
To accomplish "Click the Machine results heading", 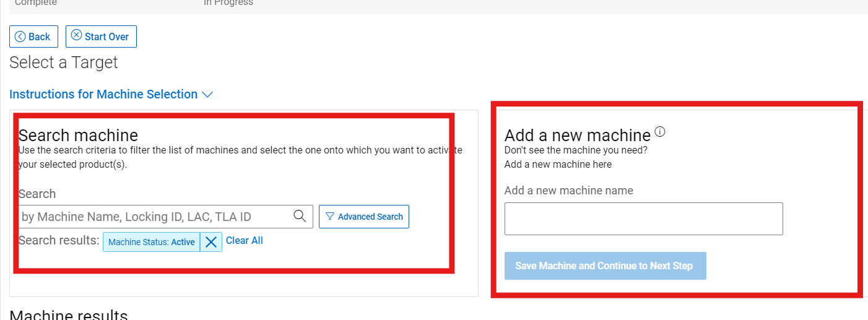I will pos(69,314).
